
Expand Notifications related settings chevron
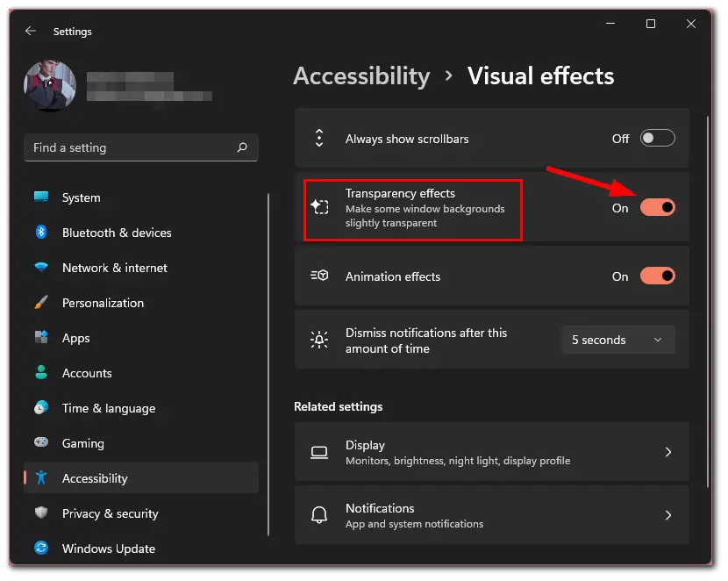(668, 515)
